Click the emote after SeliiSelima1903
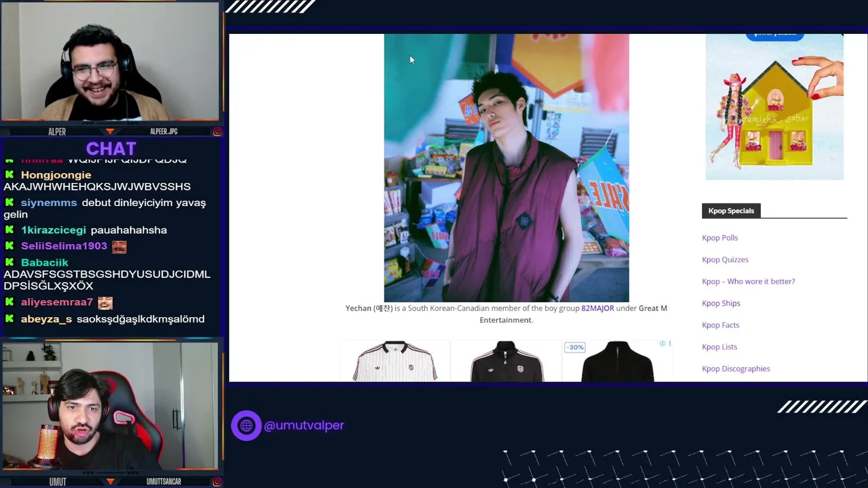 point(119,247)
